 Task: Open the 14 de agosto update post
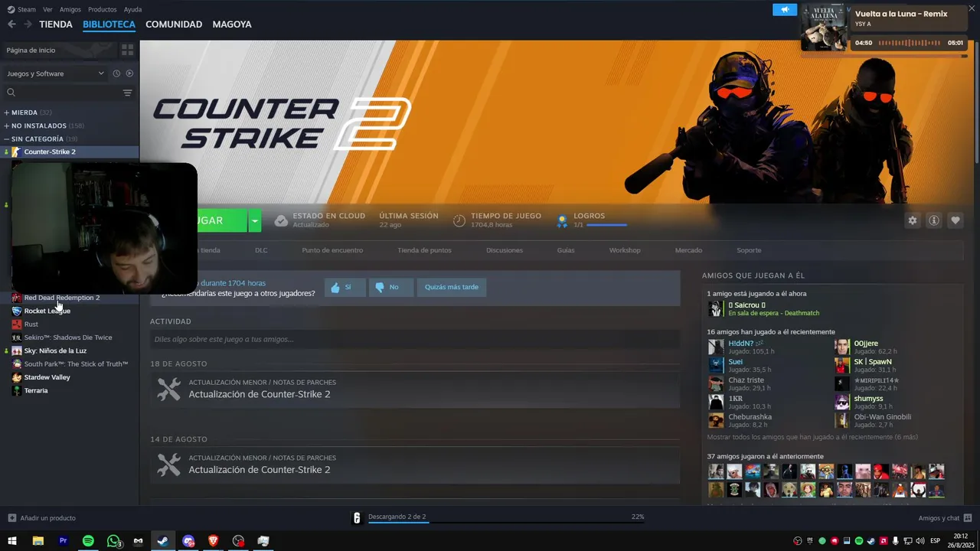click(x=415, y=465)
